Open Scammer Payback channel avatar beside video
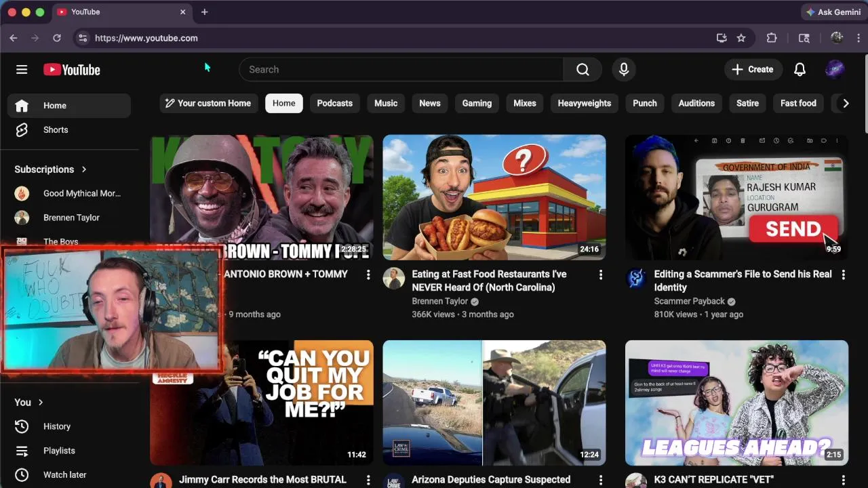The image size is (868, 488). tap(636, 279)
